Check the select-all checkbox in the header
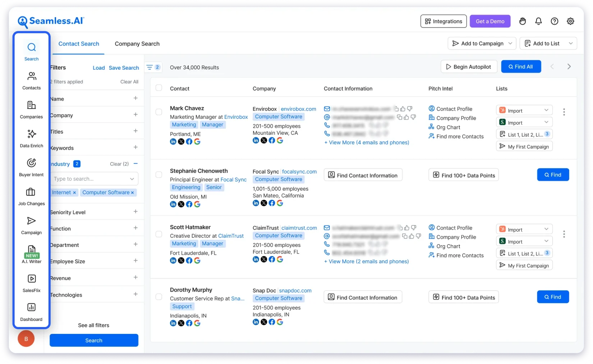Image resolution: width=593 pixels, height=364 pixels. 158,88
